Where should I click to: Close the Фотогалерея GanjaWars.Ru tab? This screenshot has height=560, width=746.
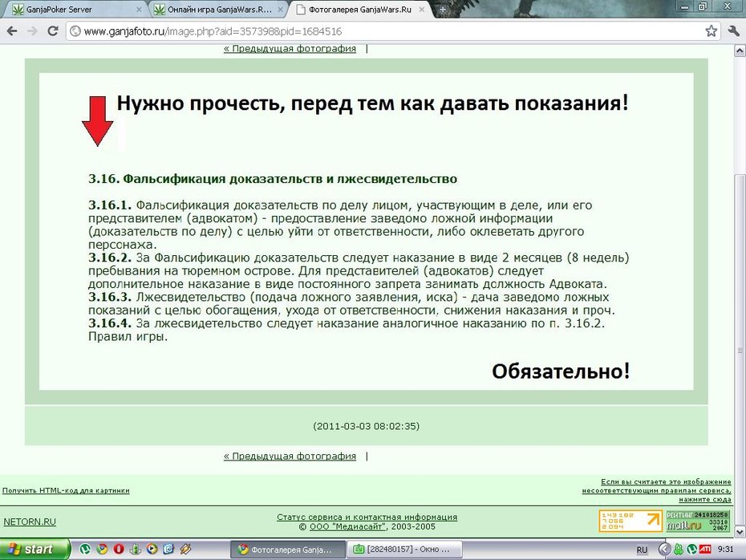pos(421,9)
